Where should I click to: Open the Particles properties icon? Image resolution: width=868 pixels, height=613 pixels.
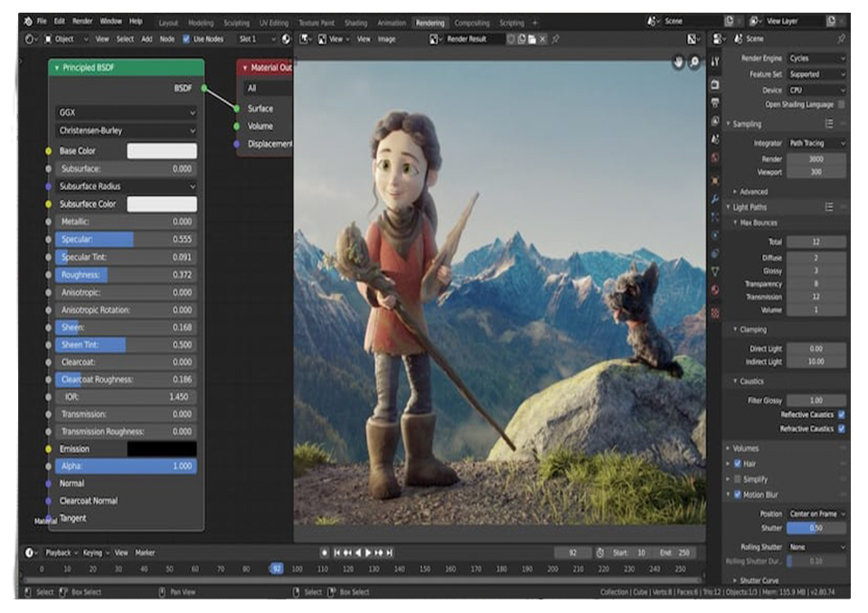[x=715, y=217]
